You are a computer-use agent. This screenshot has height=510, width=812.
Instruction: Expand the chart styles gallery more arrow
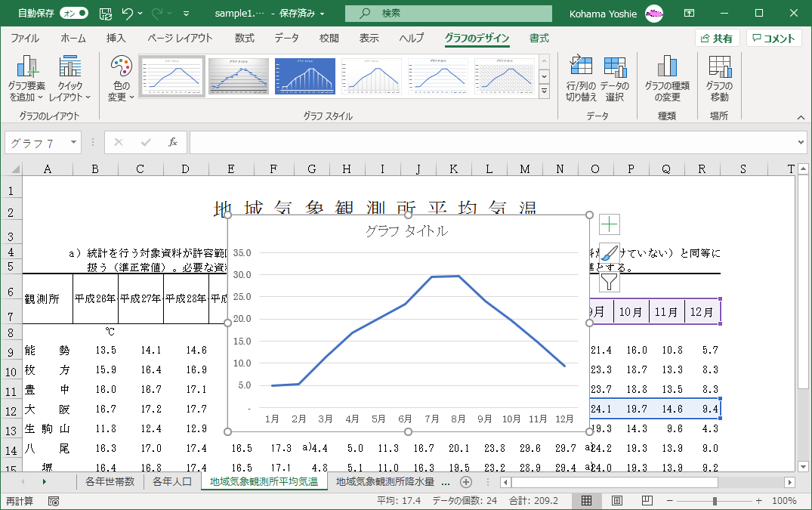[x=544, y=91]
